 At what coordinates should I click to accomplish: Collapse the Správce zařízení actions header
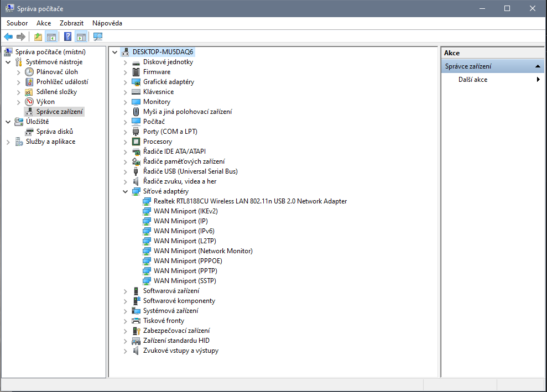tap(538, 66)
